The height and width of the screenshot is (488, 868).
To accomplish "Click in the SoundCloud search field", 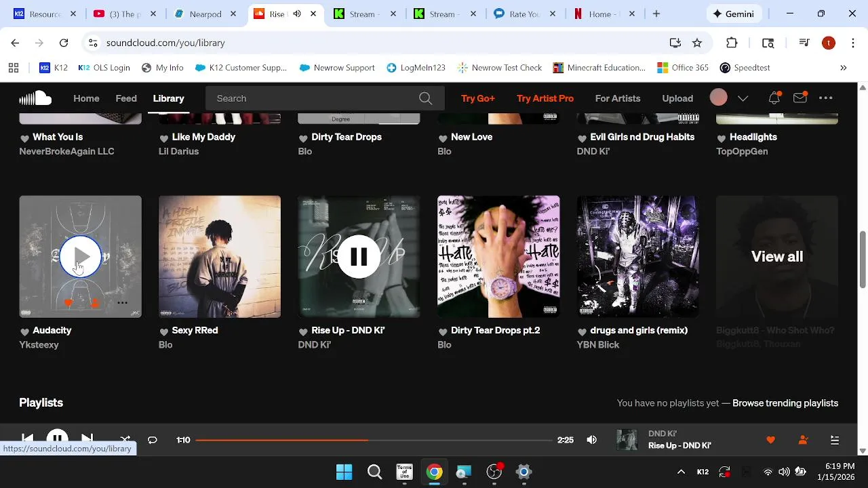I will pos(315,98).
